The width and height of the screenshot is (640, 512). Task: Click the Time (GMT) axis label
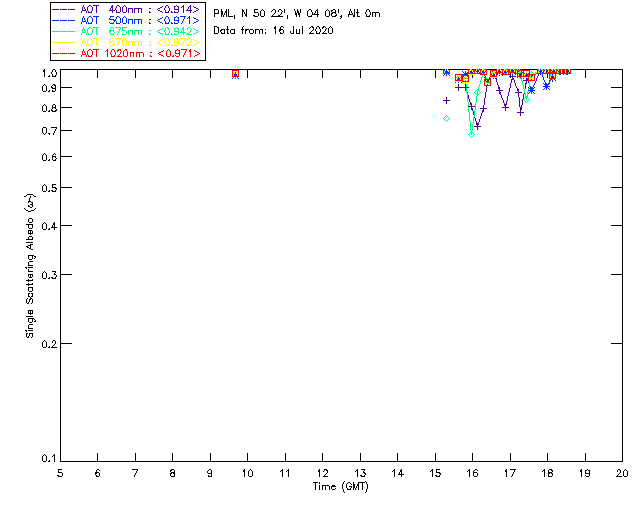[341, 486]
